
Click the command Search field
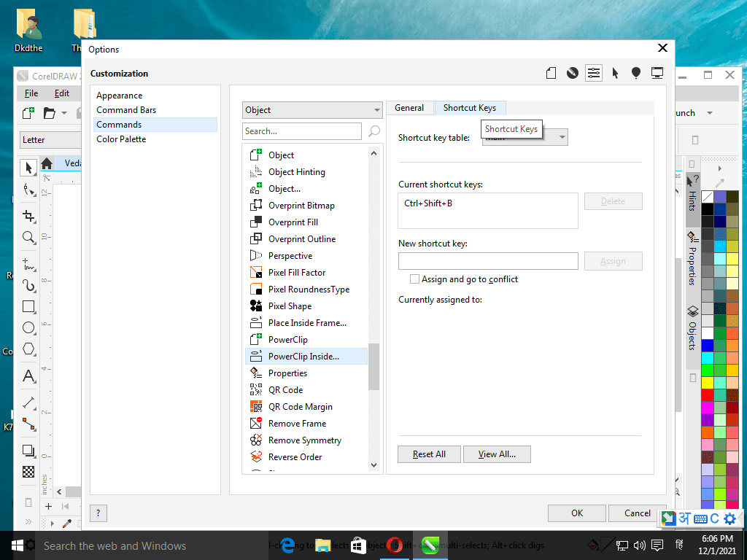[x=301, y=131]
